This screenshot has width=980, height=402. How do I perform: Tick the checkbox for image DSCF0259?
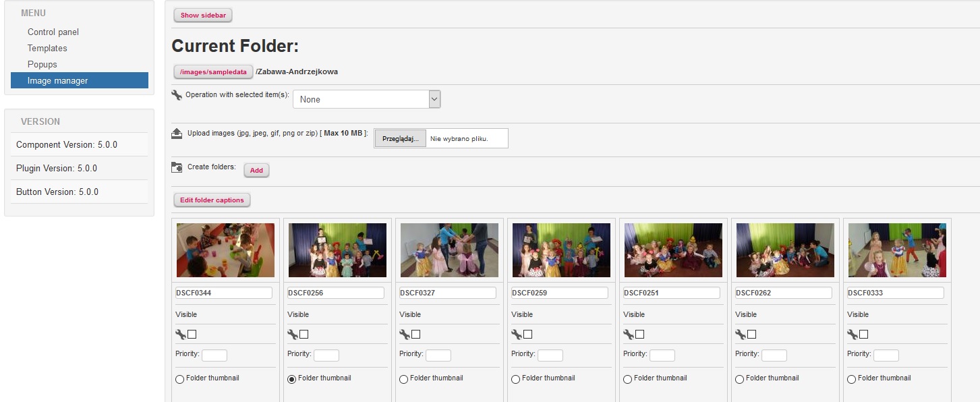click(528, 334)
